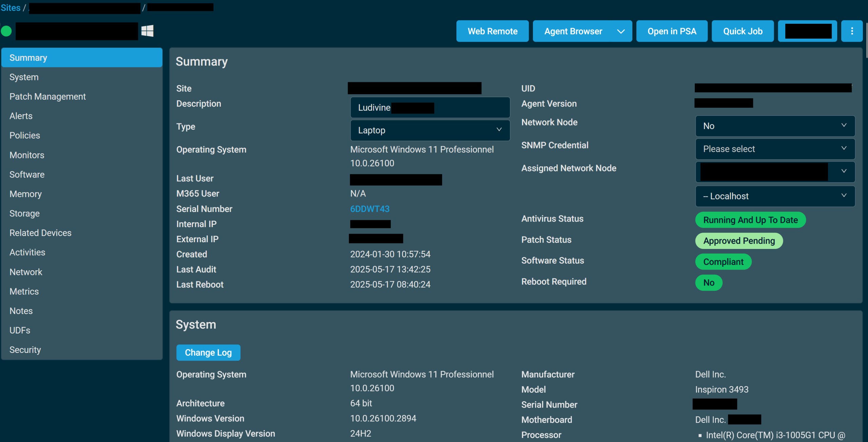Click Last Reboot value 2025-05-17 08:40:24
Viewport: 868px width, 442px height.
(390, 285)
